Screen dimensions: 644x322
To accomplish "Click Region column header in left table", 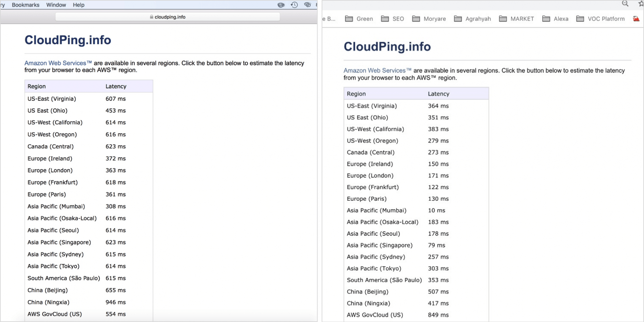I will pos(37,86).
